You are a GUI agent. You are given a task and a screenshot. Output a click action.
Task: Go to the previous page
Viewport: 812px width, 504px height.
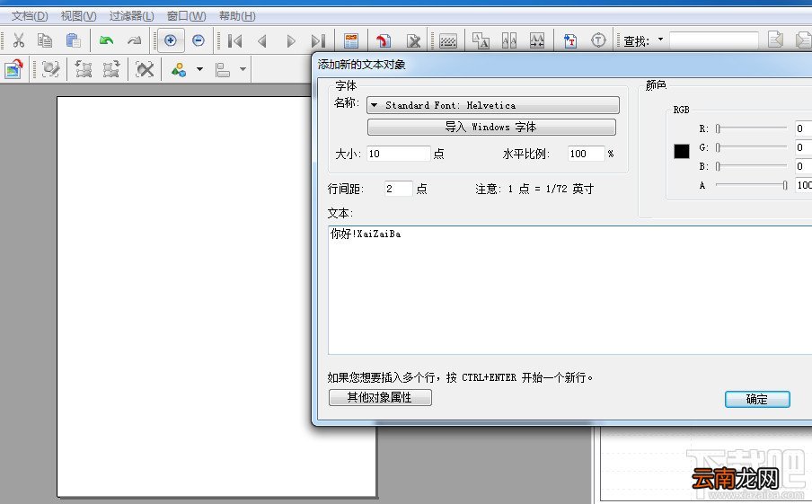pyautogui.click(x=262, y=41)
